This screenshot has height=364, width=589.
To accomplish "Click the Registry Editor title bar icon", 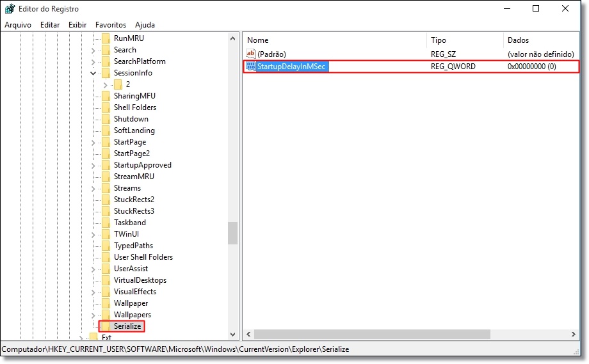I will click(10, 8).
